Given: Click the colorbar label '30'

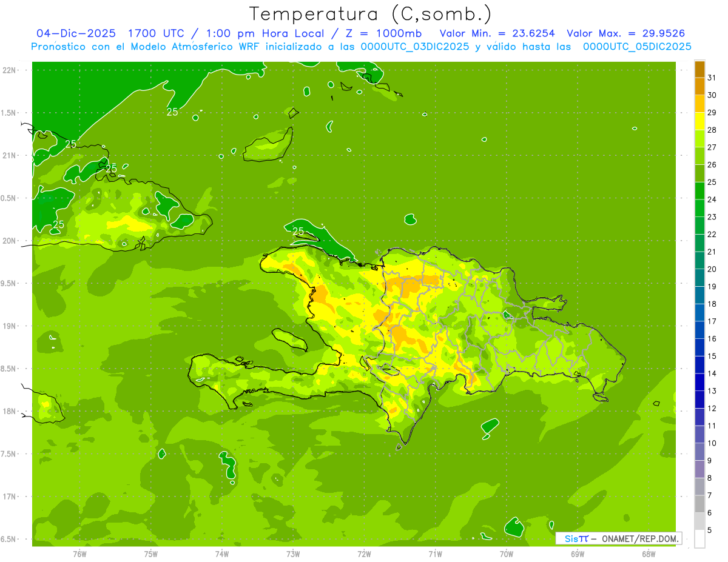Looking at the screenshot, I should (x=712, y=95).
